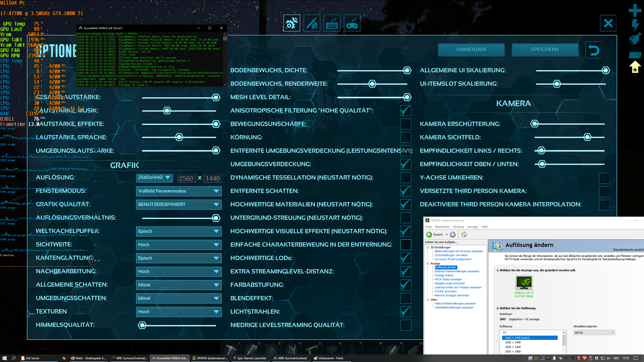
Task: Open the Texturen dropdown
Action: coord(179,312)
